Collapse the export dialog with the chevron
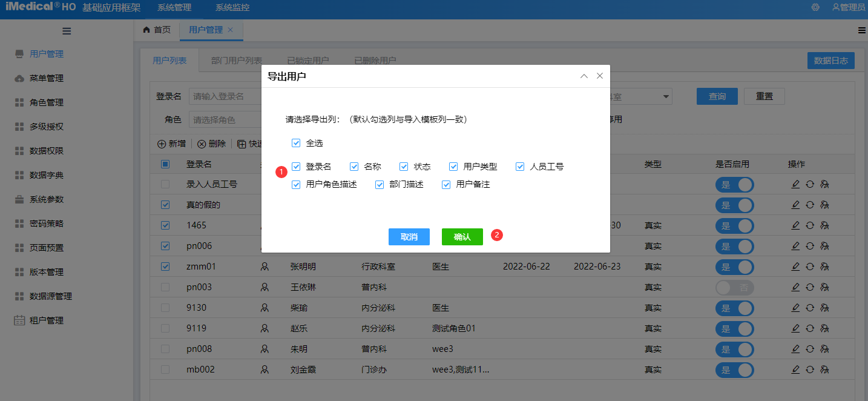The width and height of the screenshot is (868, 401). [x=584, y=76]
